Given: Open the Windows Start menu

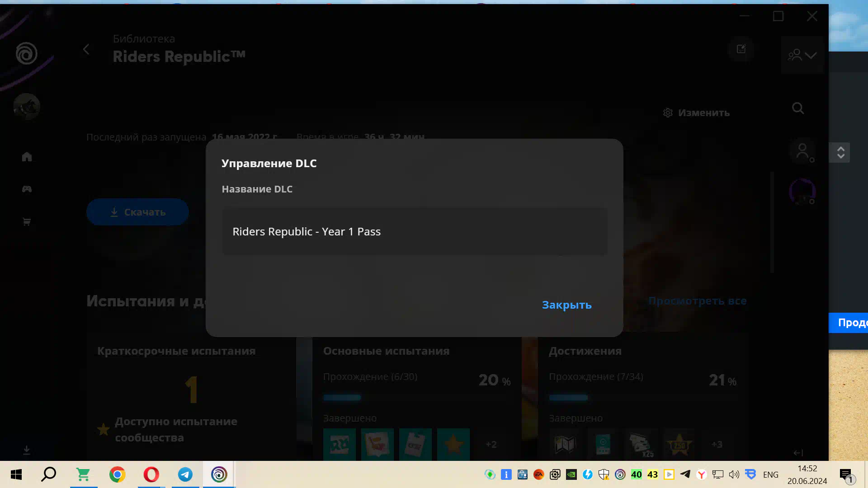Looking at the screenshot, I should pyautogui.click(x=16, y=474).
